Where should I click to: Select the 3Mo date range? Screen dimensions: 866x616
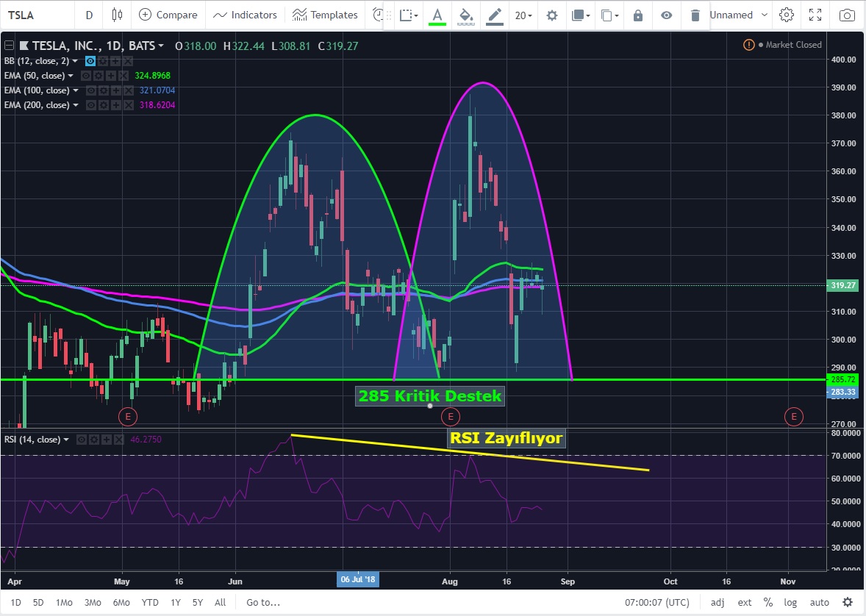coord(93,602)
